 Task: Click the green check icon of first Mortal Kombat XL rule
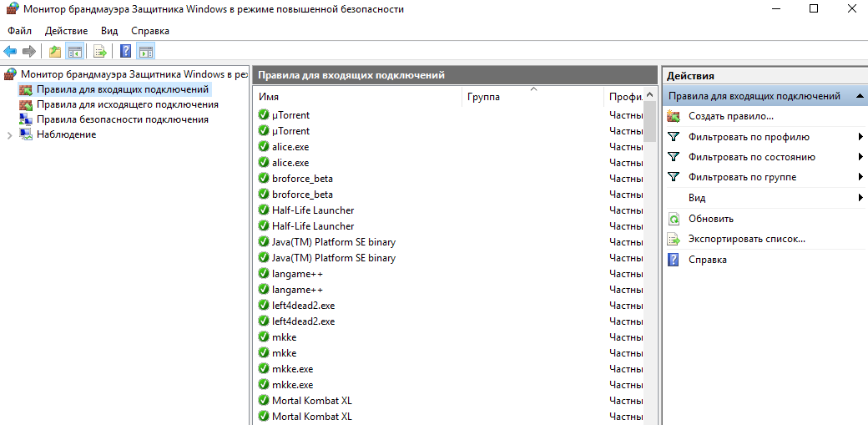pyautogui.click(x=264, y=400)
